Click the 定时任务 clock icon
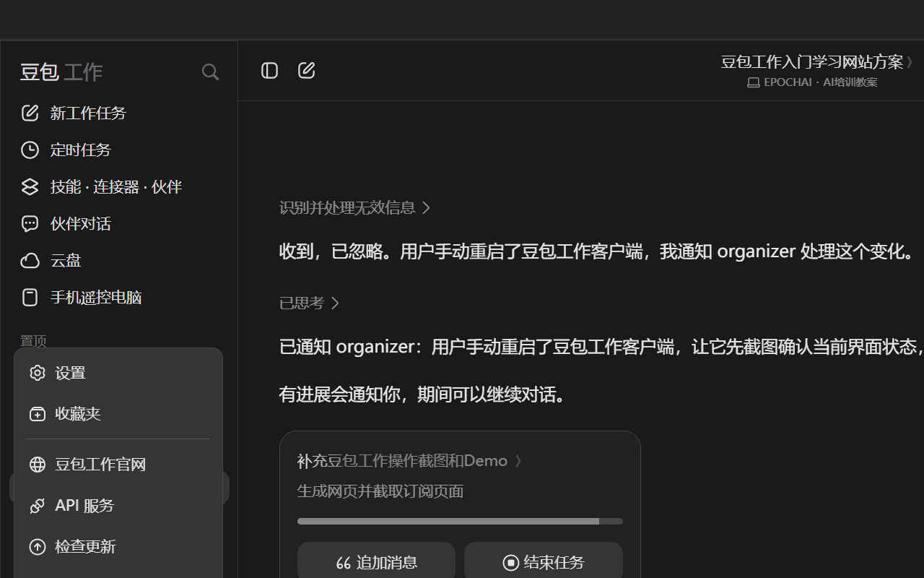This screenshot has height=578, width=924. [x=30, y=150]
